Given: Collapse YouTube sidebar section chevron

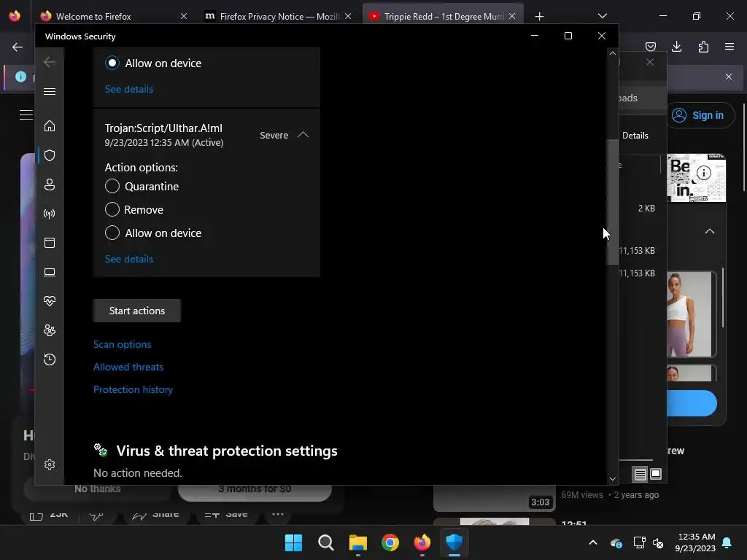Looking at the screenshot, I should click(x=710, y=231).
